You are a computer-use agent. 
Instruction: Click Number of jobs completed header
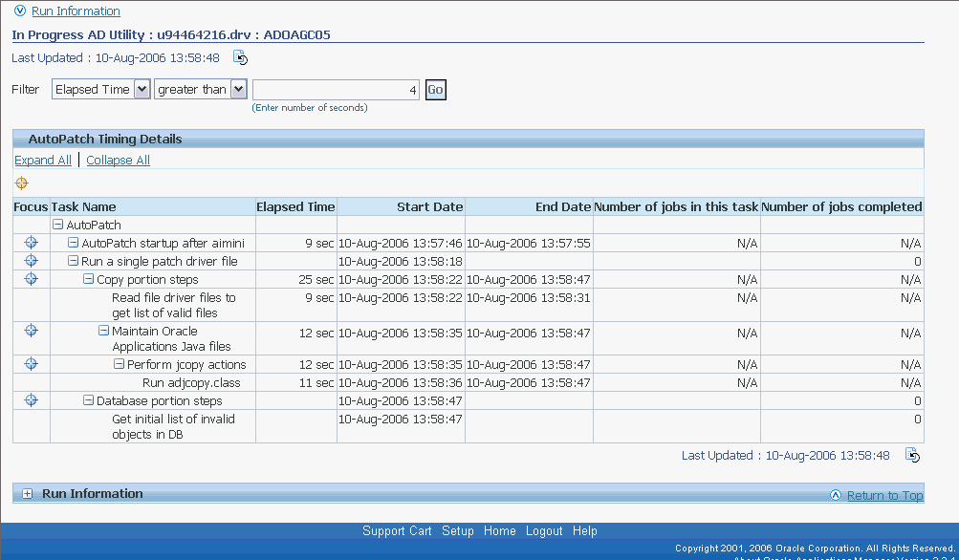click(x=841, y=206)
